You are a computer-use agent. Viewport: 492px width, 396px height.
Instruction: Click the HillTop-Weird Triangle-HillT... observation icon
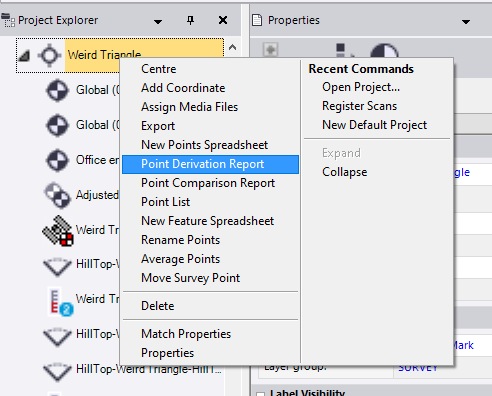point(57,371)
